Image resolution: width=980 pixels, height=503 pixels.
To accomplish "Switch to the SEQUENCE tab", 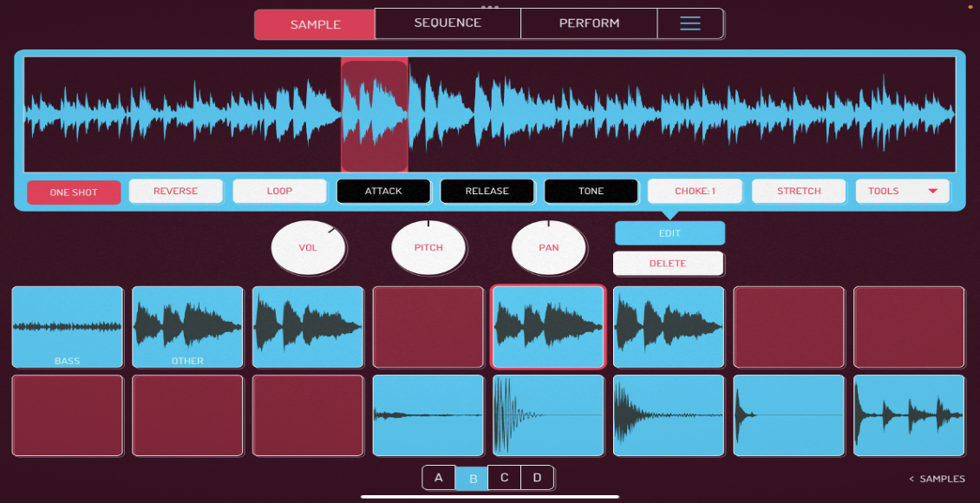I will [447, 23].
